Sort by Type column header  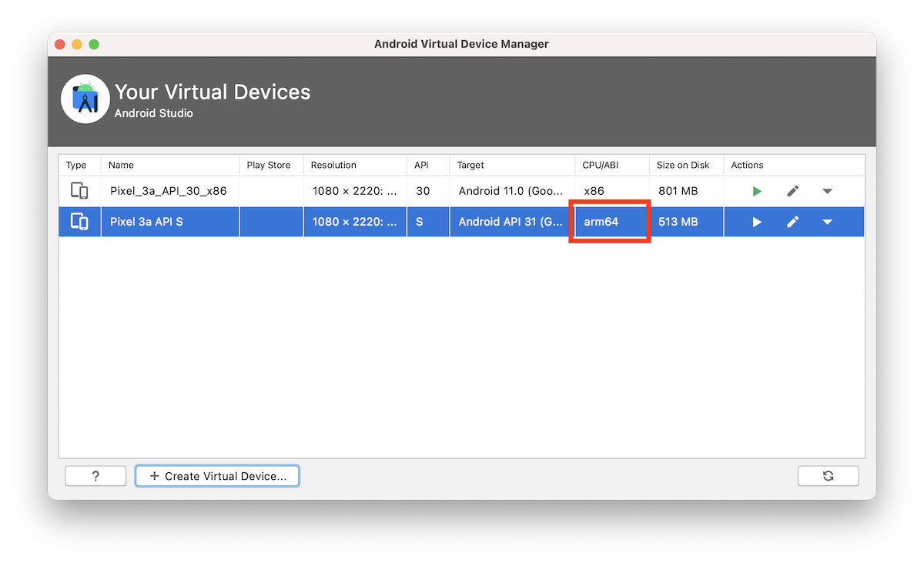point(80,165)
